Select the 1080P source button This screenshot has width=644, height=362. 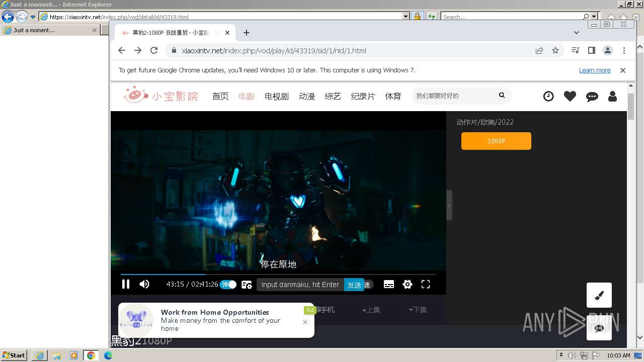[496, 141]
